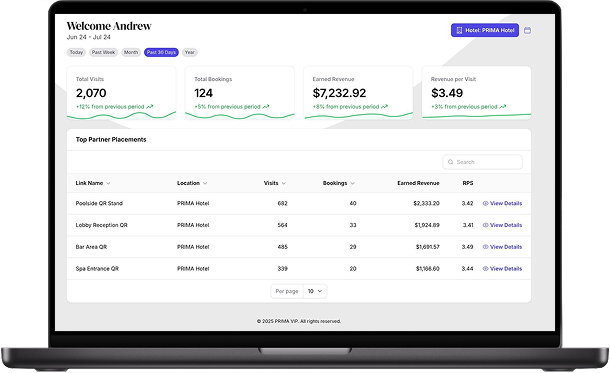This screenshot has width=610, height=373.
Task: Click the Poolside QR Stand link name
Action: (x=99, y=203)
